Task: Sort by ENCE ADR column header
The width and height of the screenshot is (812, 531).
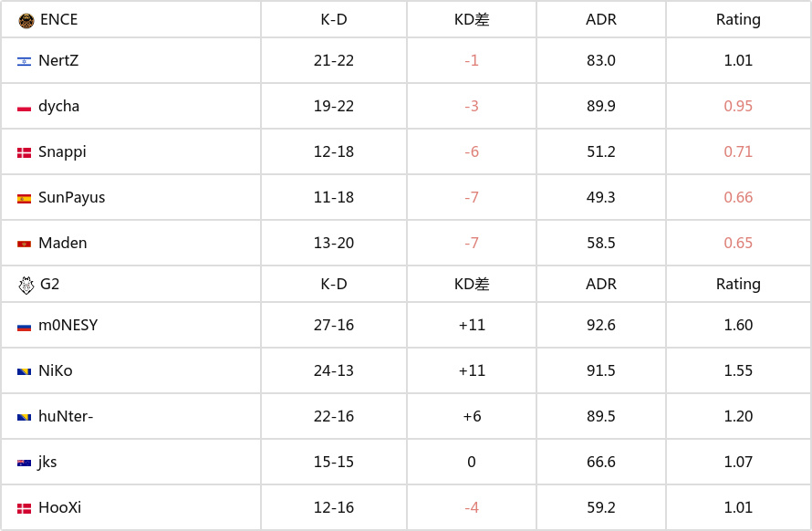Action: click(x=601, y=19)
